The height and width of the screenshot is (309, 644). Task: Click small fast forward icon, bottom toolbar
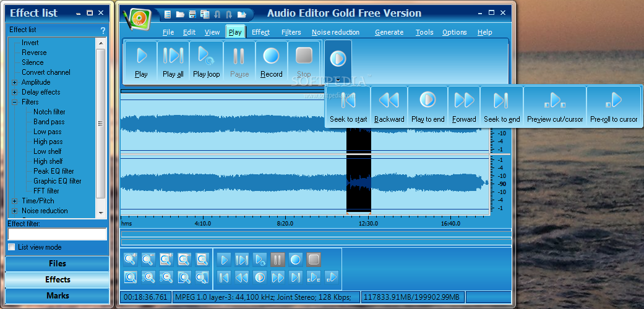[278, 277]
